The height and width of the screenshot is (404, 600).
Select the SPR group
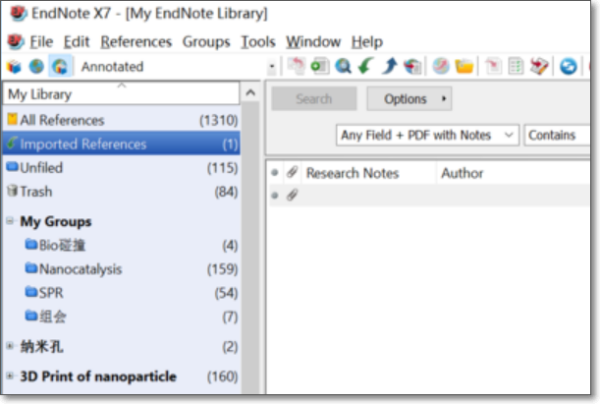click(x=121, y=293)
